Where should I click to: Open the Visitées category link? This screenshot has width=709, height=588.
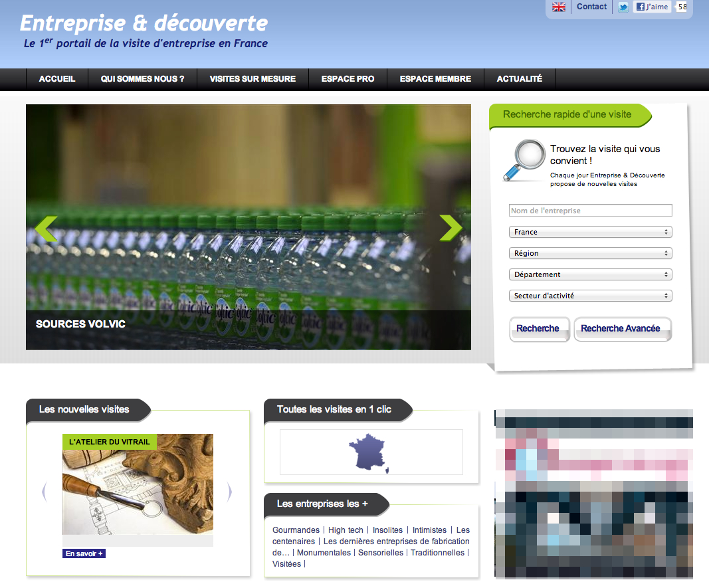click(x=286, y=564)
